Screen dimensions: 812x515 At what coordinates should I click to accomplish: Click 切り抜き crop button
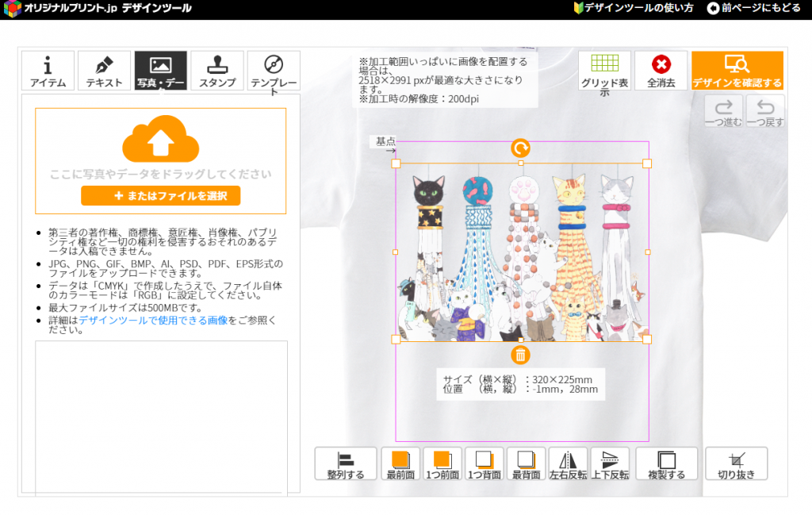(737, 463)
